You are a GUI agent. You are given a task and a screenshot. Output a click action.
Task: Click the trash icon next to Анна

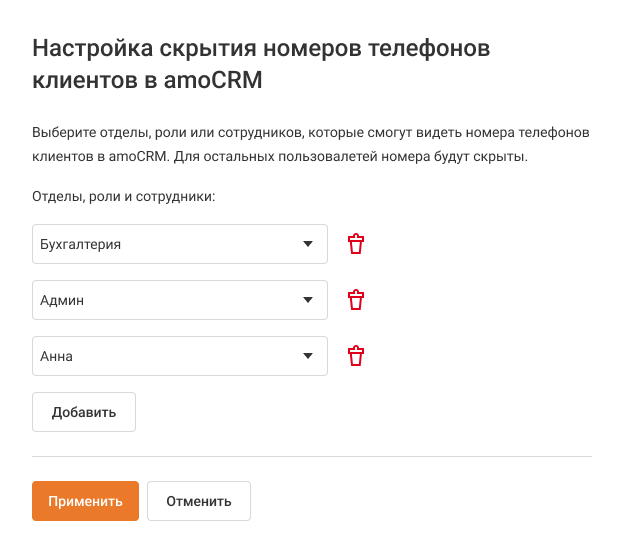tap(355, 356)
